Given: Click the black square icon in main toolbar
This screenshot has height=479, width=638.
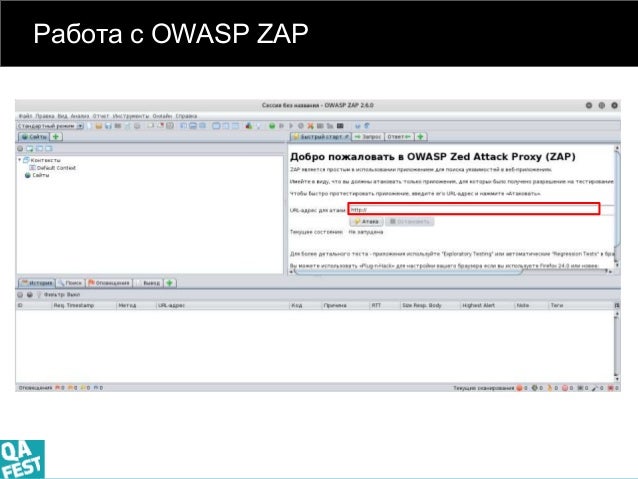Looking at the screenshot, I should pos(340,126).
